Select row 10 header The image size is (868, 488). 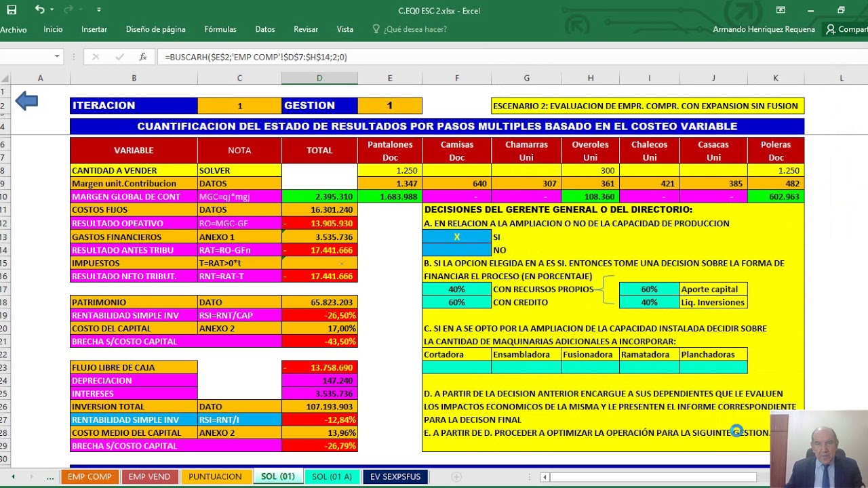point(3,197)
